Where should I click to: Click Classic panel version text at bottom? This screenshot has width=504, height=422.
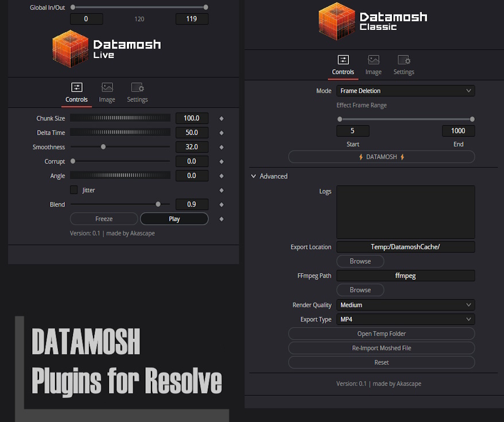[379, 384]
